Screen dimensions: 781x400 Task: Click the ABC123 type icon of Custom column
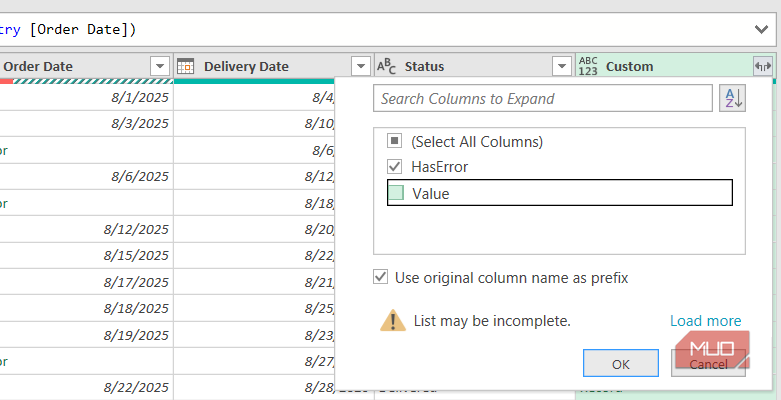coord(588,66)
